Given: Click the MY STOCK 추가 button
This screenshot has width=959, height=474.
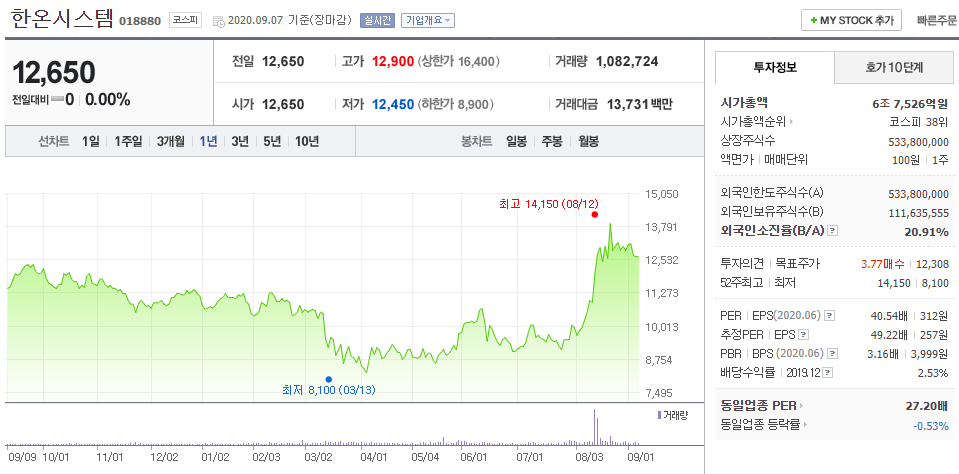Looking at the screenshot, I should 851,20.
